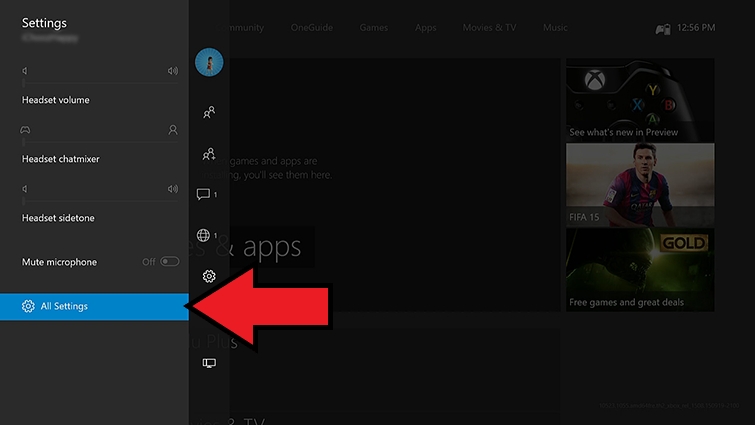Select the settings gear in guide sidebar
Screen dimensions: 755x425
coord(209,276)
